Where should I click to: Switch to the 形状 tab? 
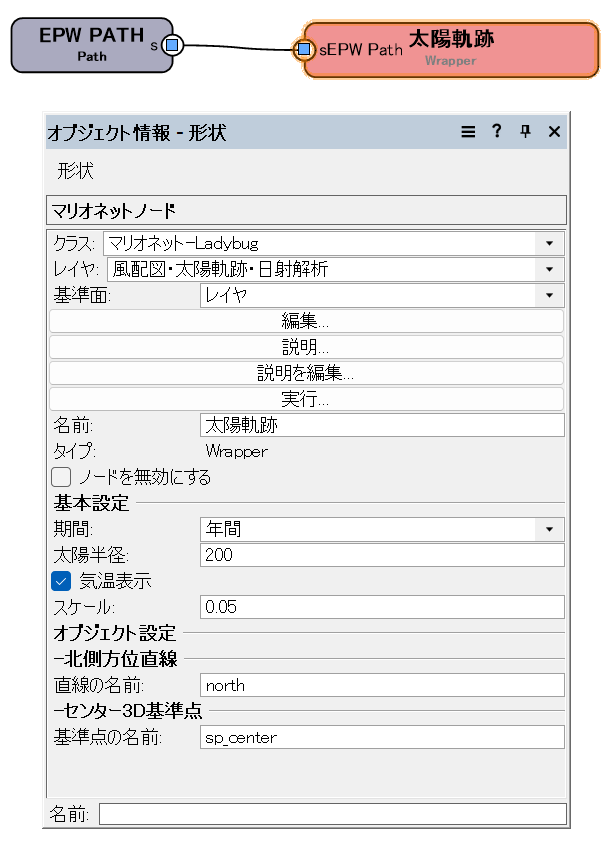point(75,171)
